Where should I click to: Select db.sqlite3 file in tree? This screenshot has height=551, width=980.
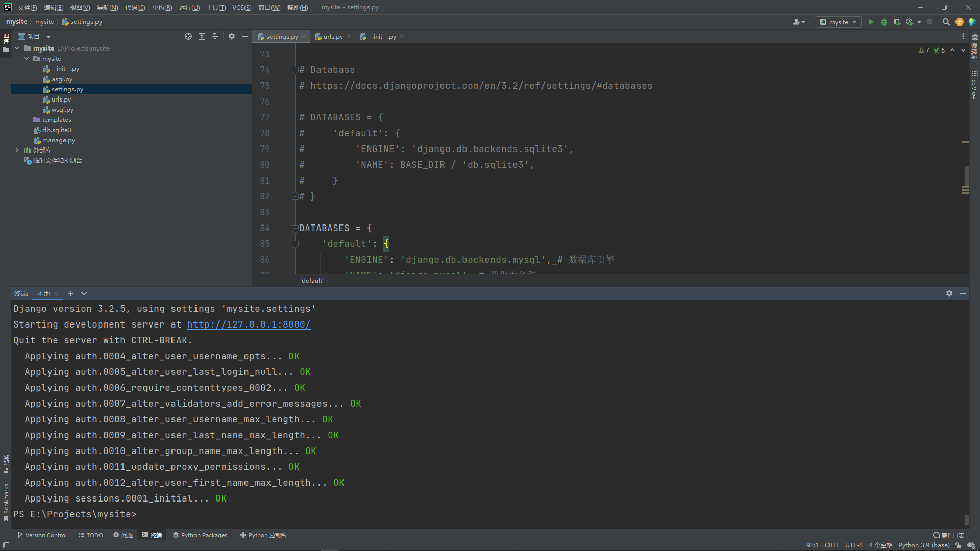click(56, 130)
